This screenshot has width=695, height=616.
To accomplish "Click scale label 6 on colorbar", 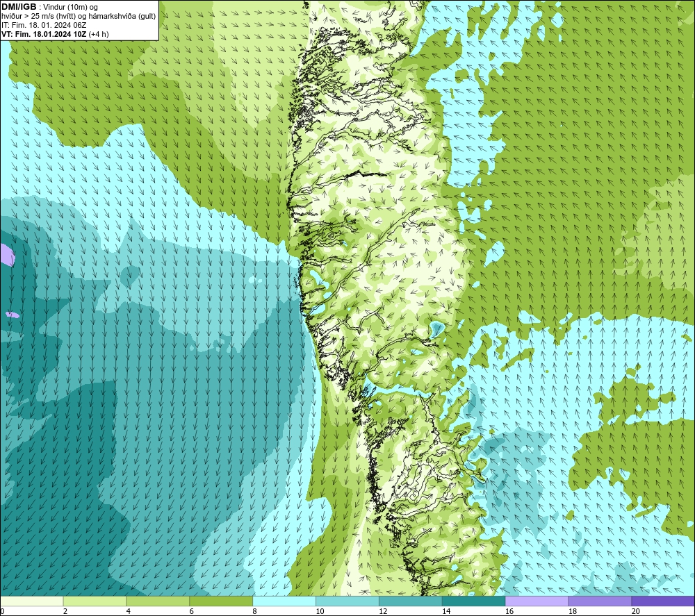I will click(192, 612).
